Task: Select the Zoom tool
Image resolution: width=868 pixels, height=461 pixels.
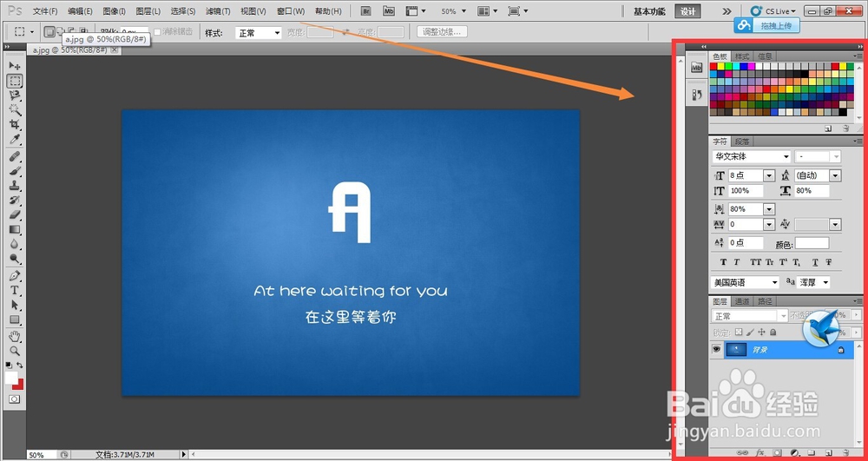Action: 15,351
